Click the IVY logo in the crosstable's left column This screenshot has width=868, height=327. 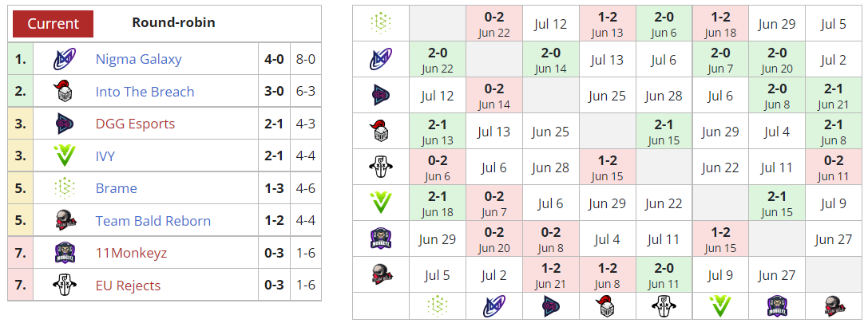click(380, 204)
